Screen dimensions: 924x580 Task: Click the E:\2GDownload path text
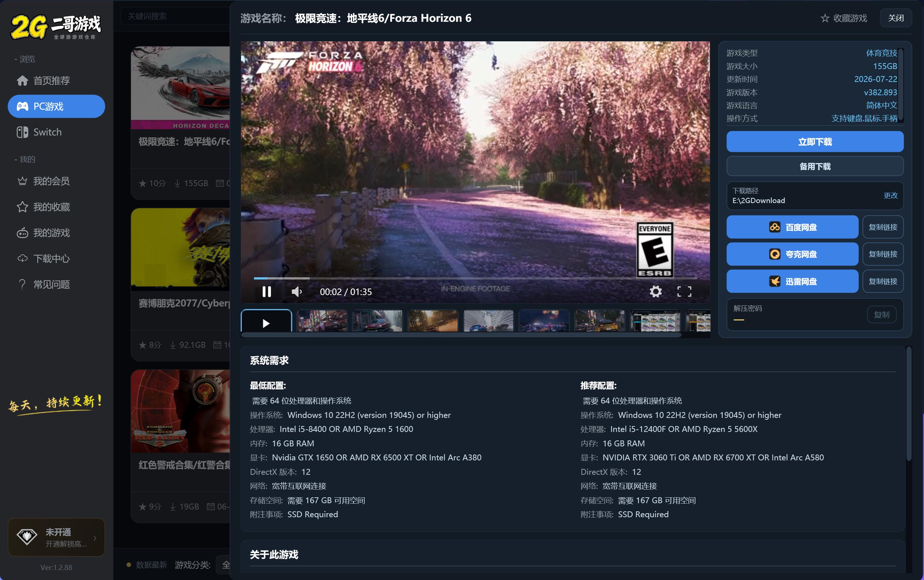(758, 200)
